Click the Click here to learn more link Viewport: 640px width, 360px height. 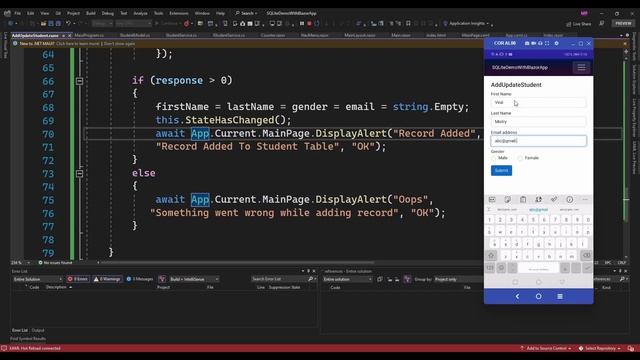78,44
